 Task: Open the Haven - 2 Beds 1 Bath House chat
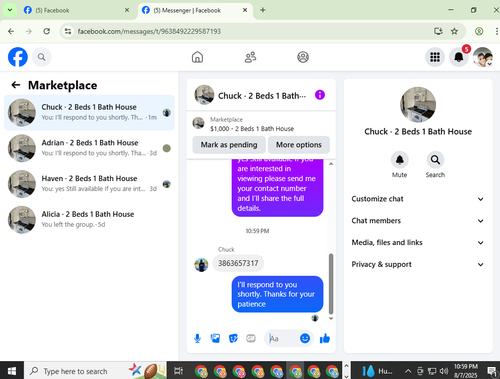point(89,184)
